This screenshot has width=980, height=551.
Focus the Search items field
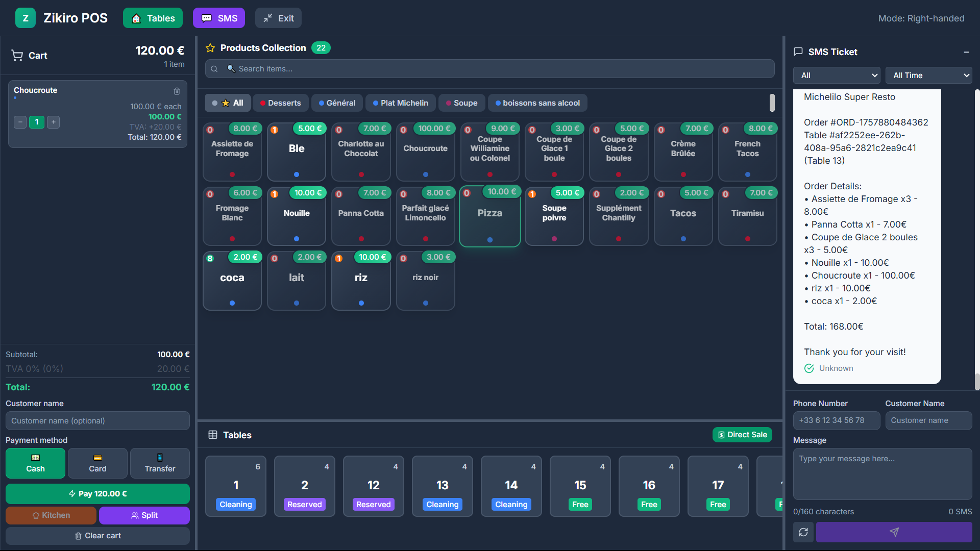point(490,69)
